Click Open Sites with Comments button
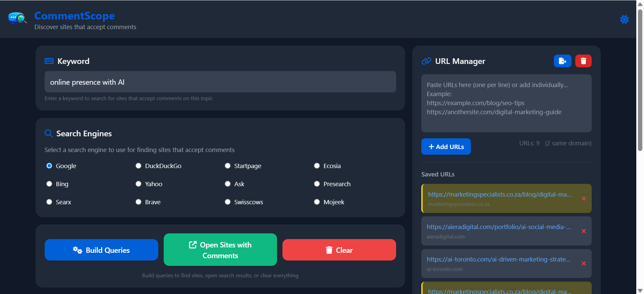The image size is (644, 294). (x=220, y=250)
